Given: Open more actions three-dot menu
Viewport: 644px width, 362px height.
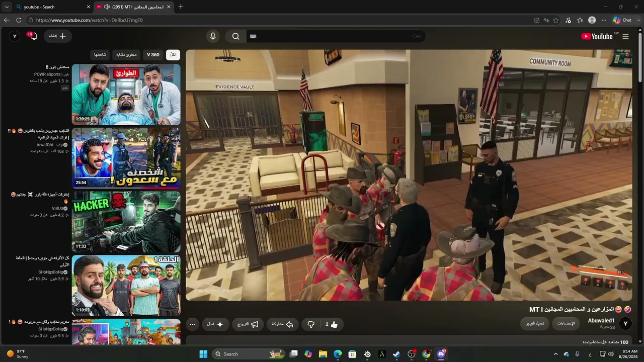Looking at the screenshot, I should 192,324.
